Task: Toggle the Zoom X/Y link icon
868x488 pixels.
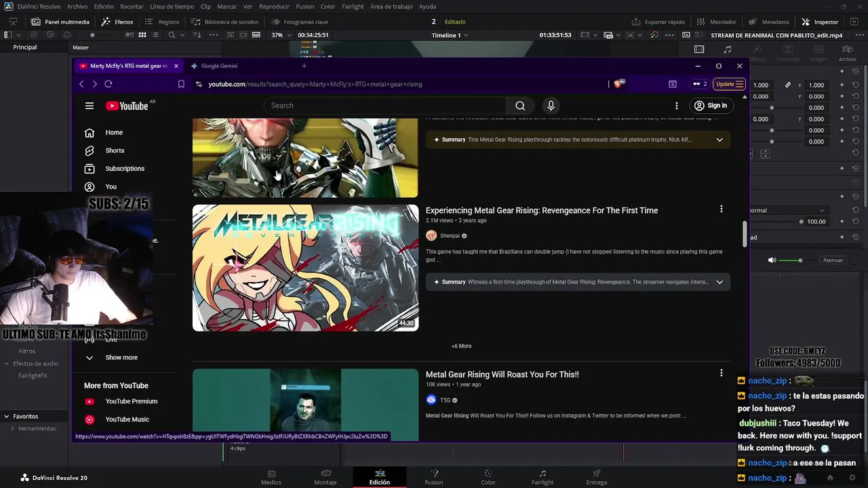Action: 787,85
